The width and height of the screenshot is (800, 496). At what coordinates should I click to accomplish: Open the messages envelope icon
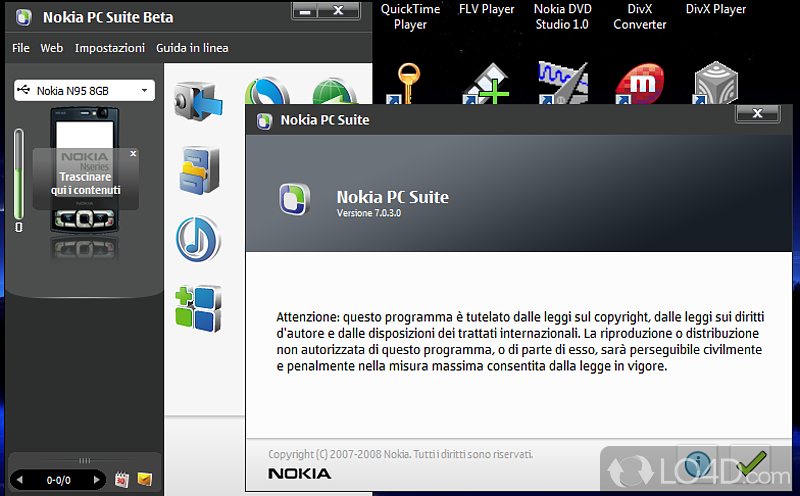tap(145, 480)
